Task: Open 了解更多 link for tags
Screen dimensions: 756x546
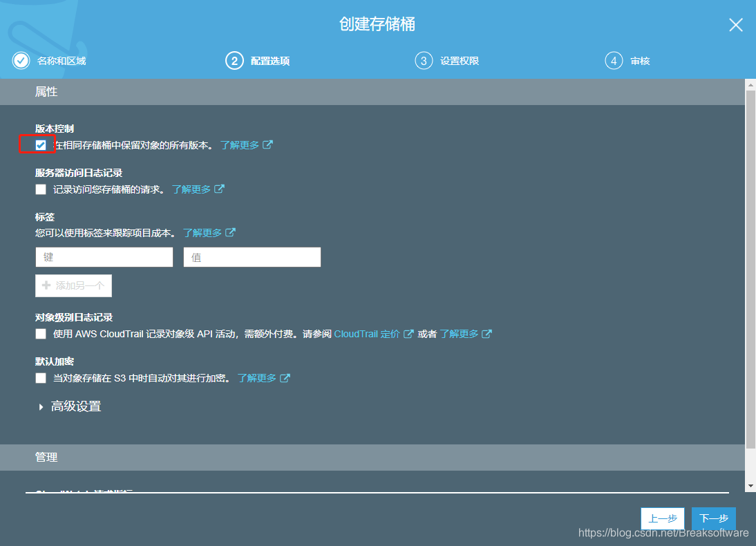Action: (x=202, y=233)
